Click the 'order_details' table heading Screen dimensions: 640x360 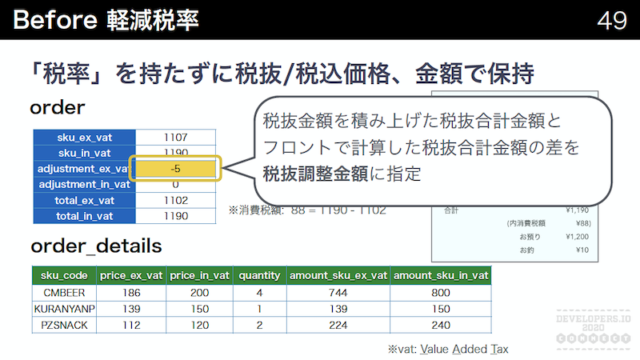pyautogui.click(x=96, y=246)
